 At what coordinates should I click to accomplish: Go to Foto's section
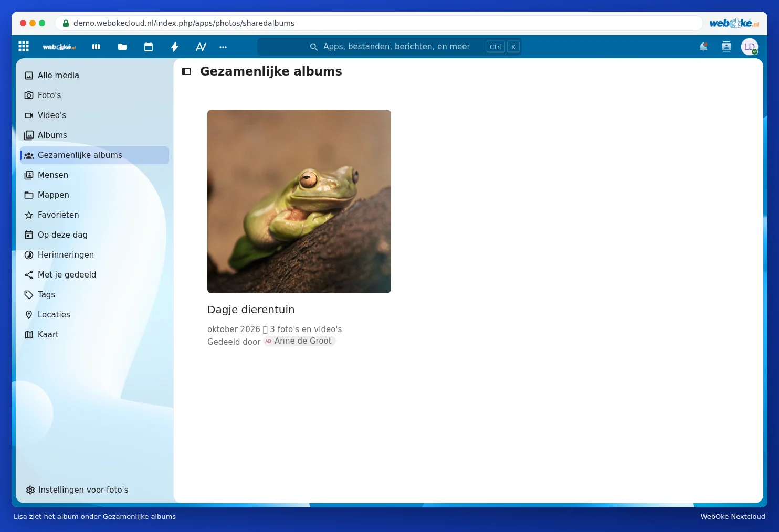[94, 95]
